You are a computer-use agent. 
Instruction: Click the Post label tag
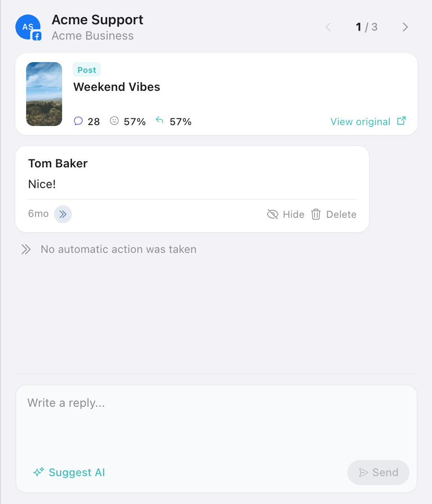click(87, 70)
